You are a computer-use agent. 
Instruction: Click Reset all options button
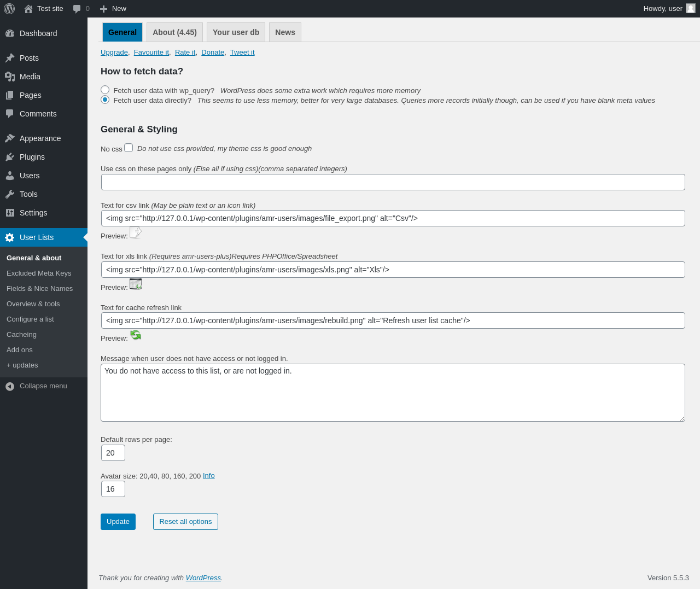point(185,522)
